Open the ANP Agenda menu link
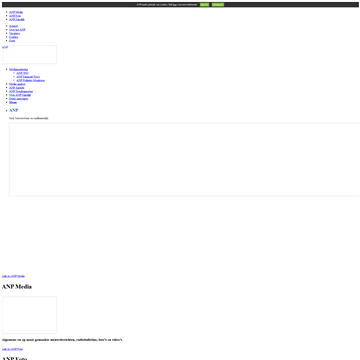Image resolution: width=360 pixels, height=360 pixels. point(17,88)
